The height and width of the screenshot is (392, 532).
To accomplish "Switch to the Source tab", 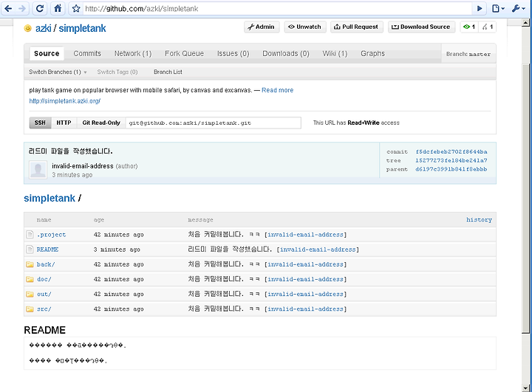I will [47, 54].
